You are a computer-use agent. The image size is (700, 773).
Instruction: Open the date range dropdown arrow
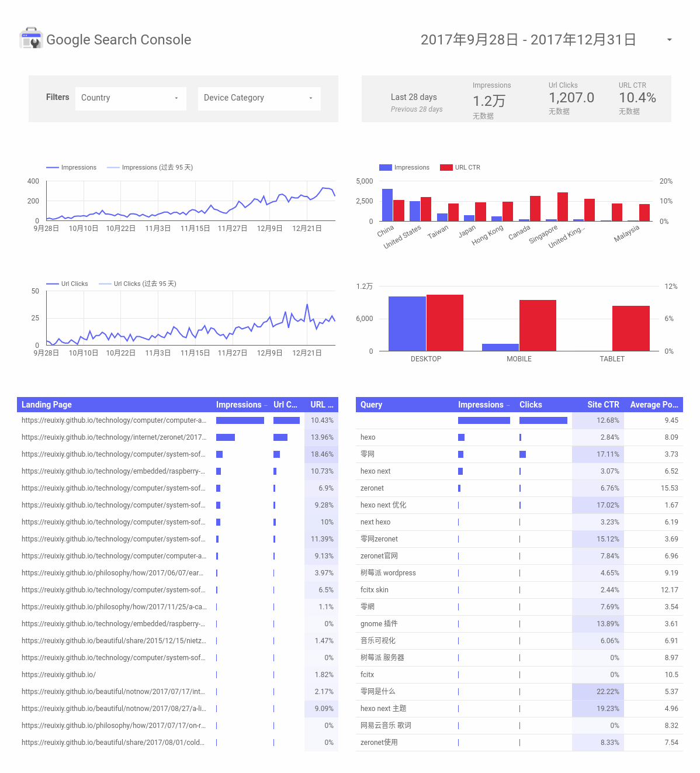click(x=670, y=40)
